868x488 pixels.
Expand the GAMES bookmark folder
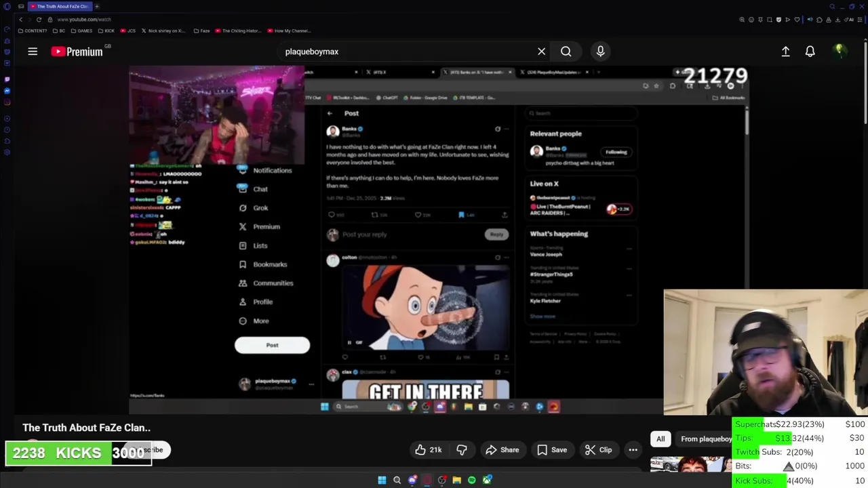(x=81, y=30)
